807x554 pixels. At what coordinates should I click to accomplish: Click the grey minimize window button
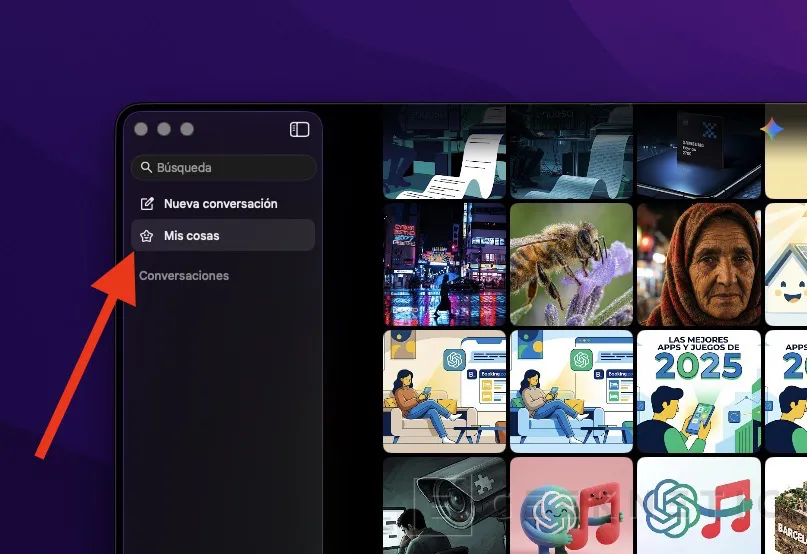click(x=164, y=129)
